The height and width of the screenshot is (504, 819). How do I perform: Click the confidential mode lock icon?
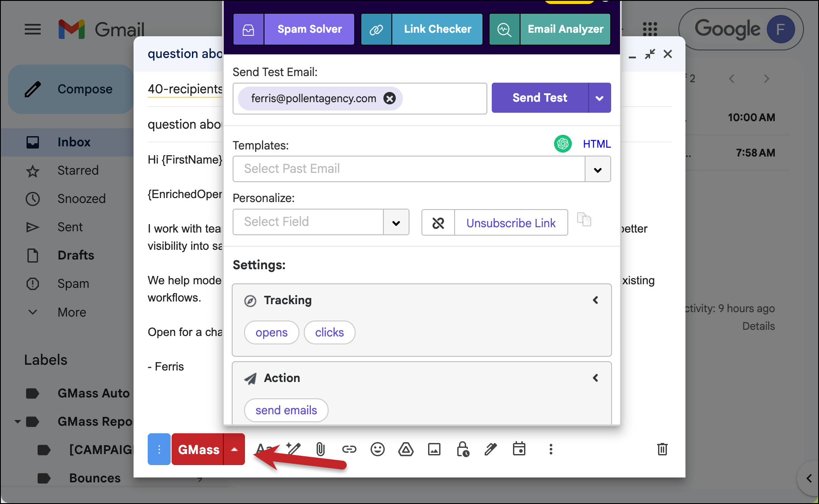[x=463, y=450]
